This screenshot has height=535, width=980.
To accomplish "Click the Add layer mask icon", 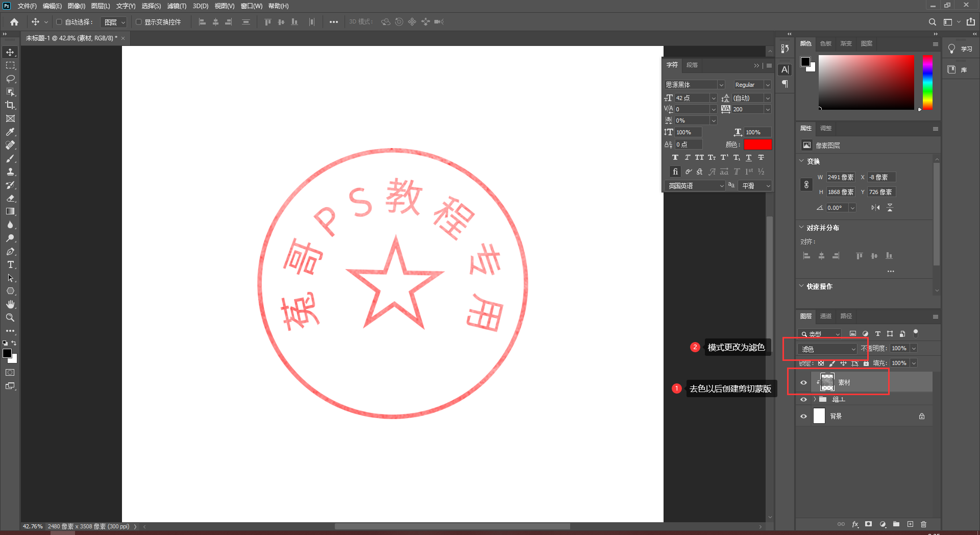I will [868, 524].
